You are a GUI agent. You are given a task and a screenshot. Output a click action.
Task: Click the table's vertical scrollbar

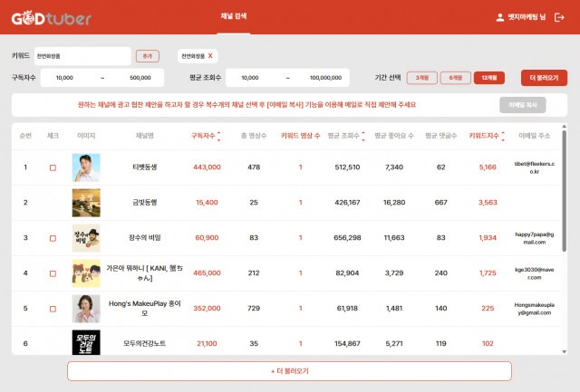(564, 217)
